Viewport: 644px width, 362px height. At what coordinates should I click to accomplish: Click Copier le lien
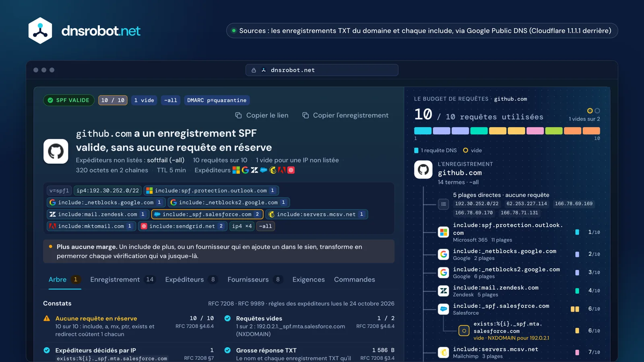click(x=262, y=115)
